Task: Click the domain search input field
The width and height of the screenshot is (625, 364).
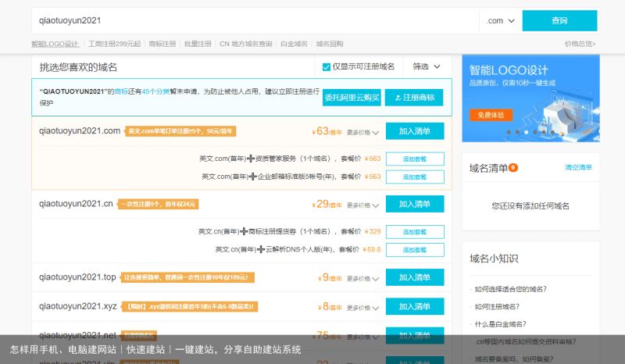Action: click(x=255, y=21)
